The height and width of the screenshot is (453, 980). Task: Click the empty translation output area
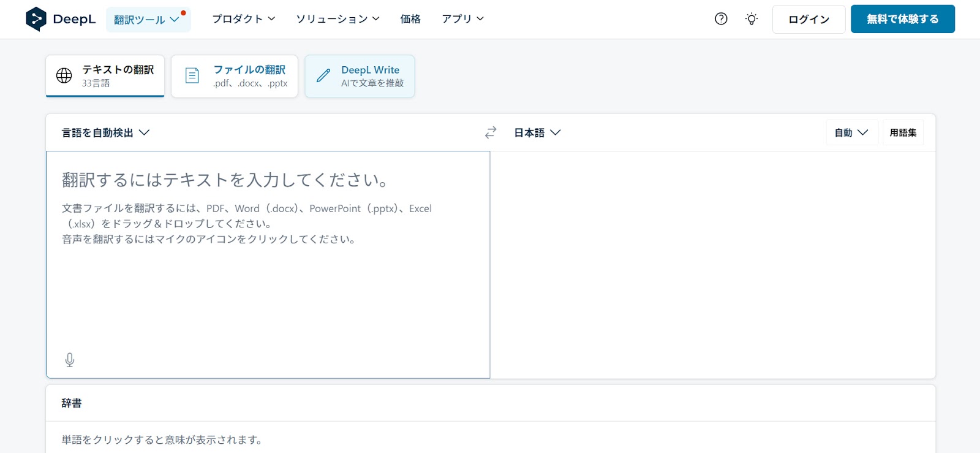(713, 265)
